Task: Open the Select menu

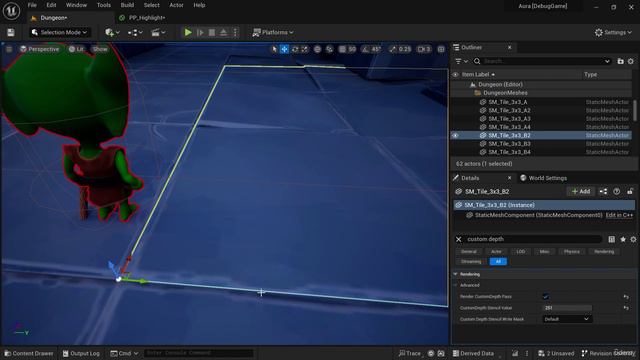Action: tap(151, 5)
